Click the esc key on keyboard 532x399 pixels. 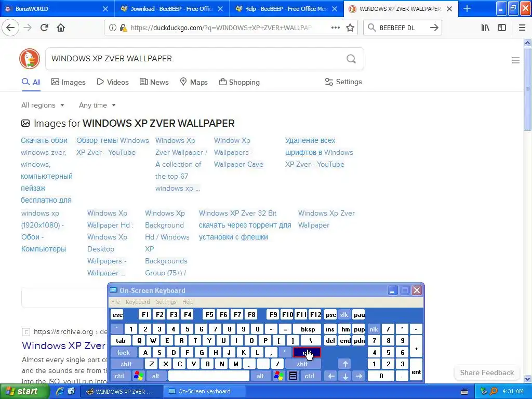pos(117,315)
